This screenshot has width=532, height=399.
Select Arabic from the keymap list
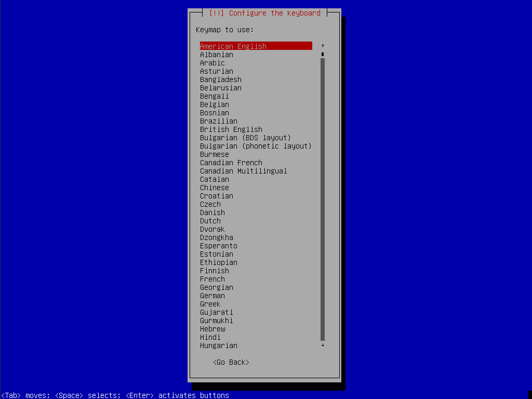[x=212, y=62]
